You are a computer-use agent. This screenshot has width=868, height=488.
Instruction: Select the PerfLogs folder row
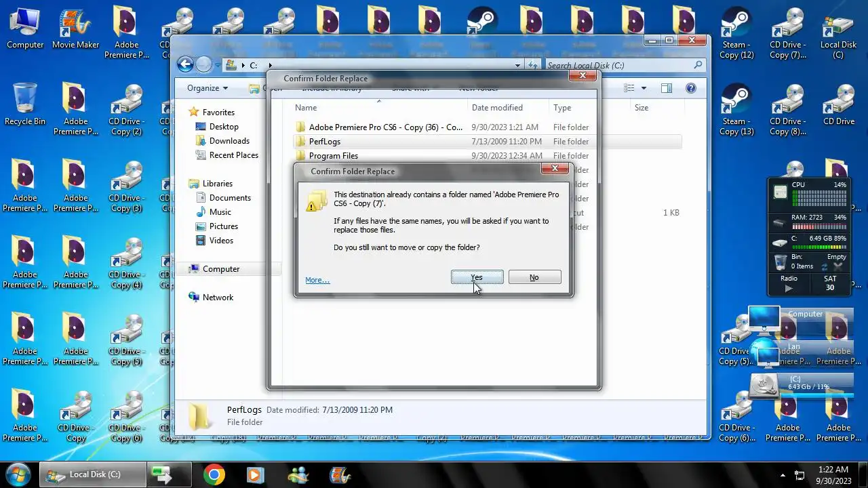pos(487,142)
